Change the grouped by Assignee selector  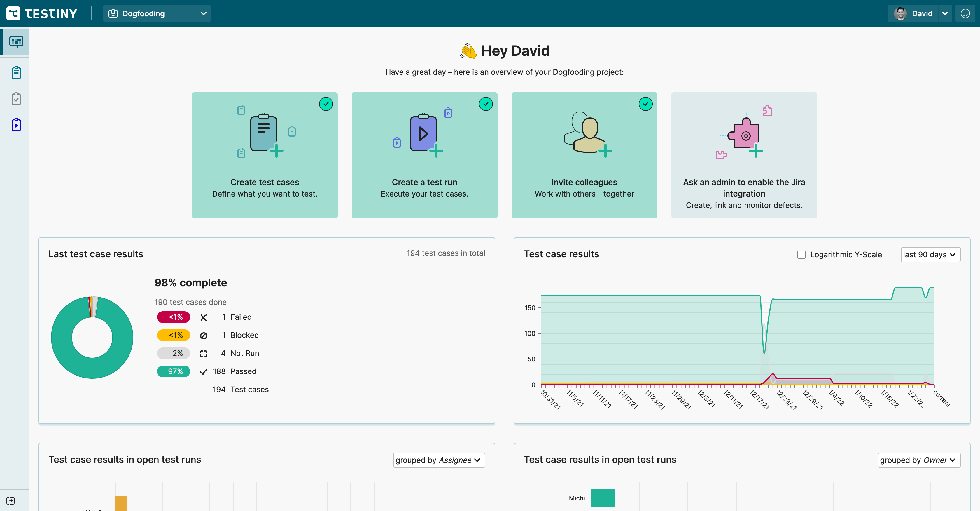point(439,460)
